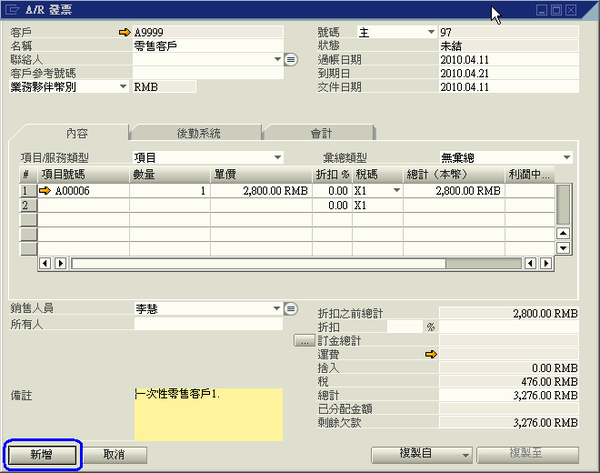Click the posting date field 2010.04.11
Screen dimensions: 600x473
(509, 59)
